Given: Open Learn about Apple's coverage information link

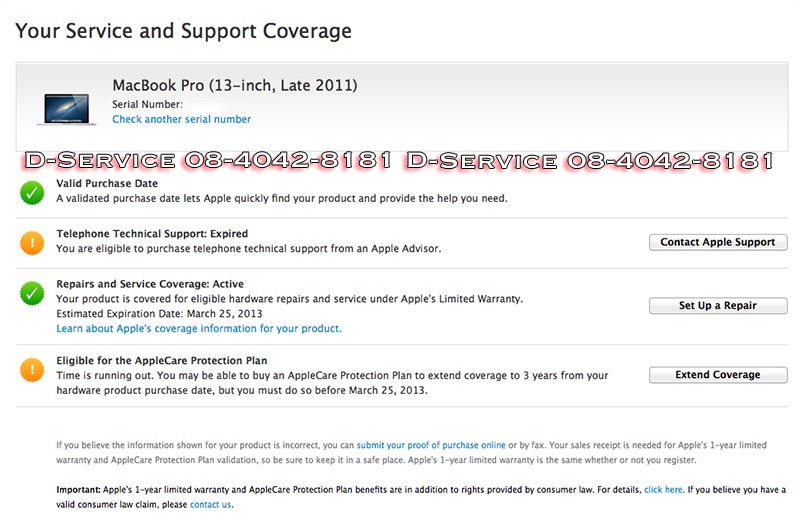Looking at the screenshot, I should [x=199, y=328].
